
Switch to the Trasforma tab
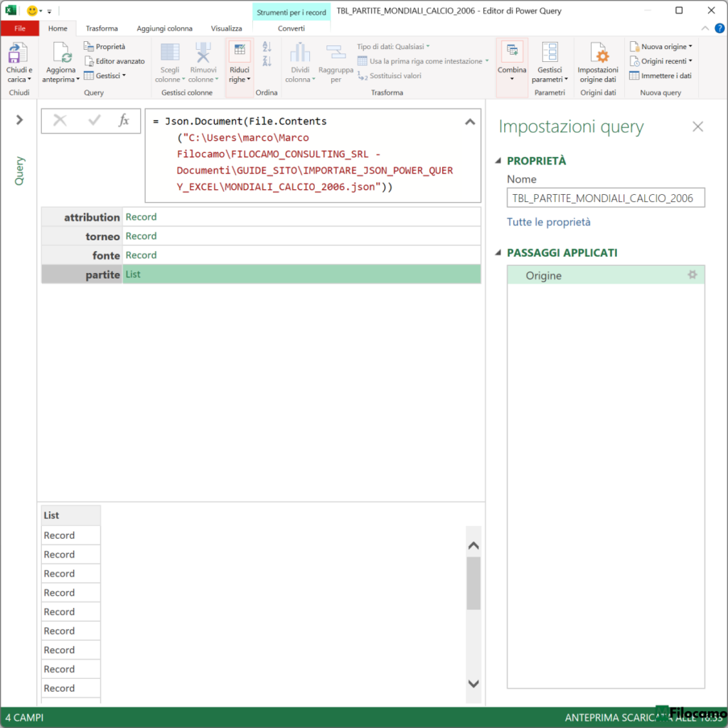(102, 28)
